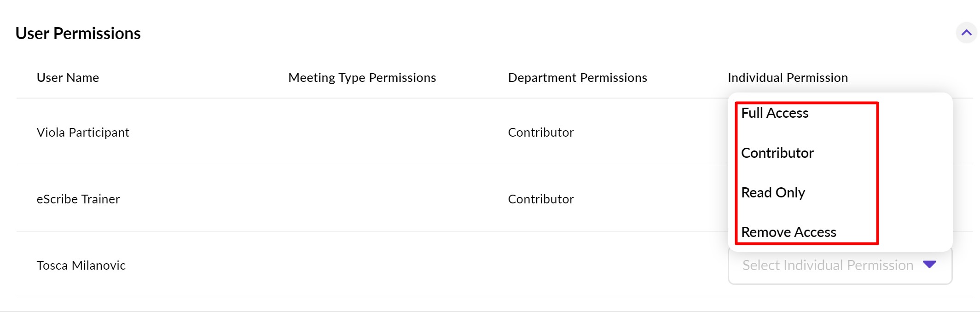Select the Tosca Milanovic user name
The image size is (980, 312).
[x=81, y=266]
